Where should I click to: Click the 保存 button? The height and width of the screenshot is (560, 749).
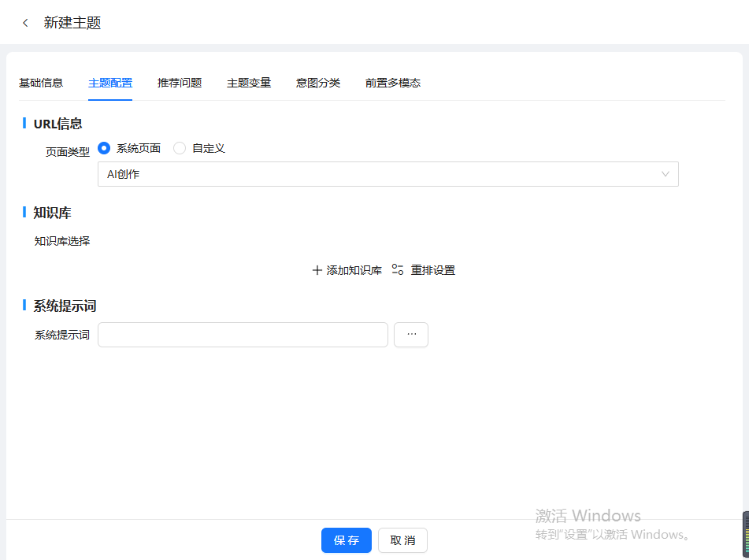347,540
